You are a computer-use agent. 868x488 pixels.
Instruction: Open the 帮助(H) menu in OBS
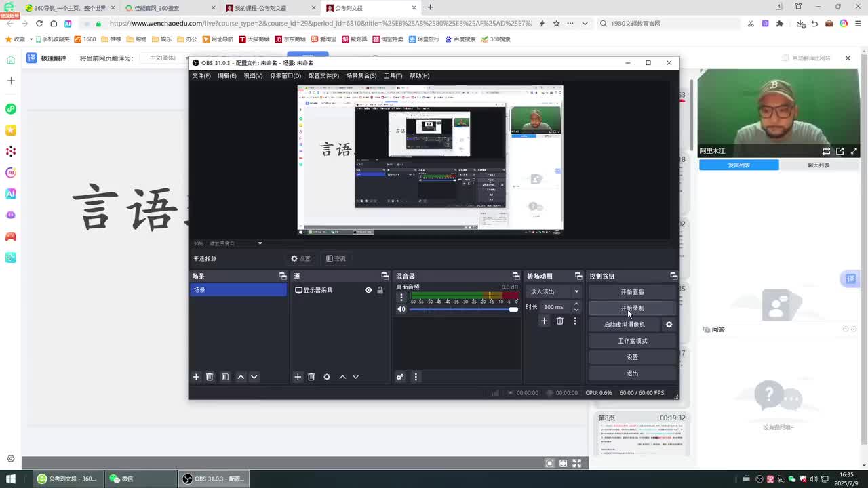coord(419,75)
